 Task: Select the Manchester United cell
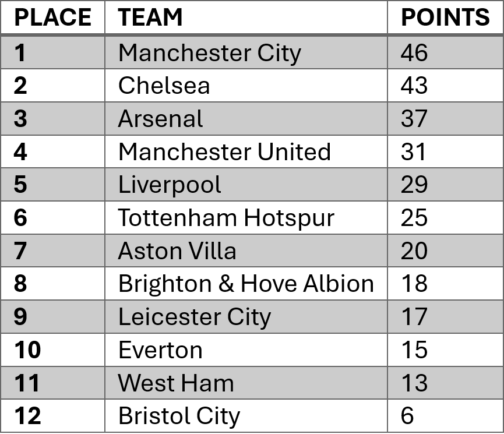point(224,152)
